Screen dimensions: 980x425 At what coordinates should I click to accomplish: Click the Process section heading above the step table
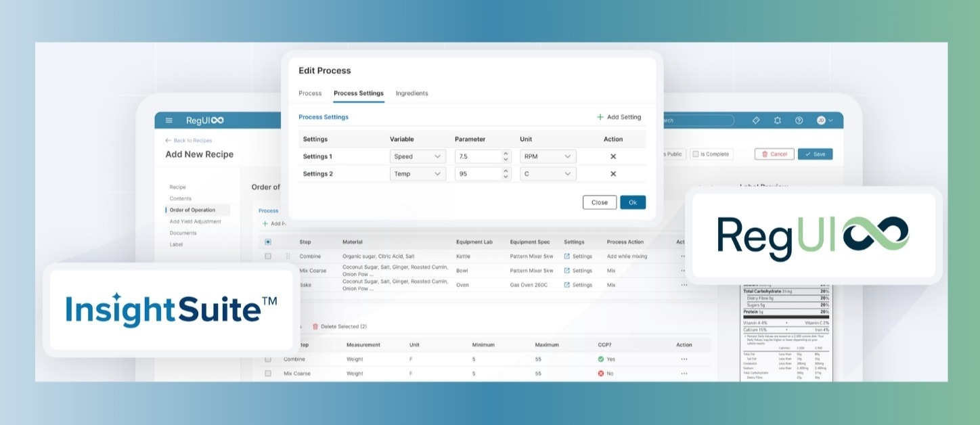pyautogui.click(x=268, y=210)
